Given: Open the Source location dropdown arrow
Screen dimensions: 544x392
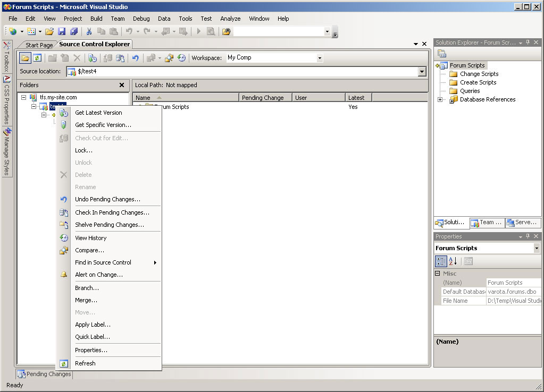Looking at the screenshot, I should 422,72.
